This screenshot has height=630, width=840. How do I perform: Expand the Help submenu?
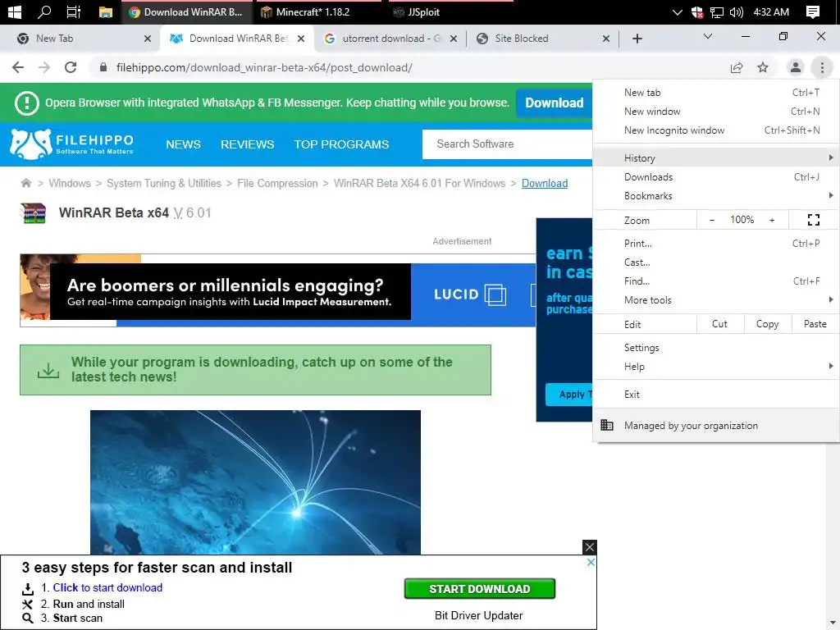tap(716, 367)
